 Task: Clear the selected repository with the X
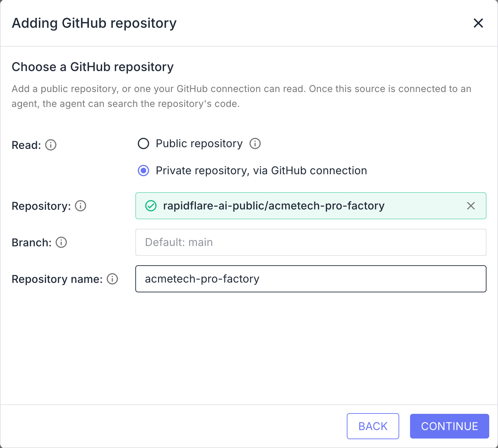pyautogui.click(x=471, y=206)
